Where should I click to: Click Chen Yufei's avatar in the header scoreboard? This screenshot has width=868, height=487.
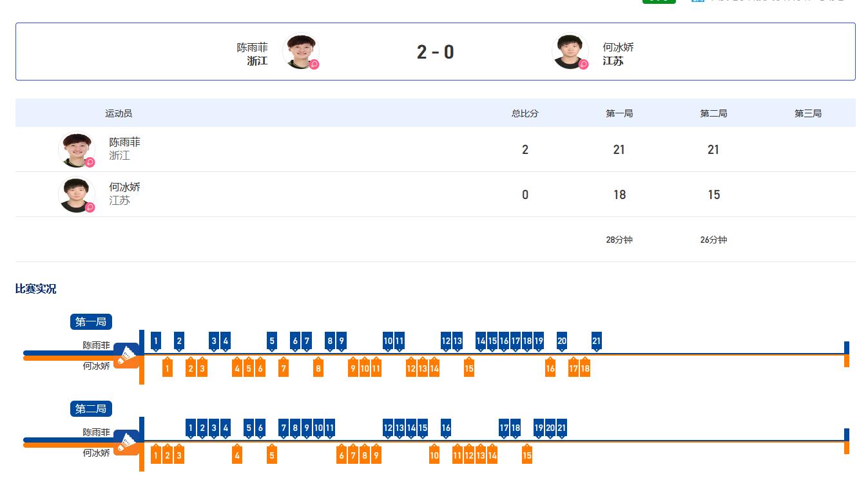tap(300, 52)
